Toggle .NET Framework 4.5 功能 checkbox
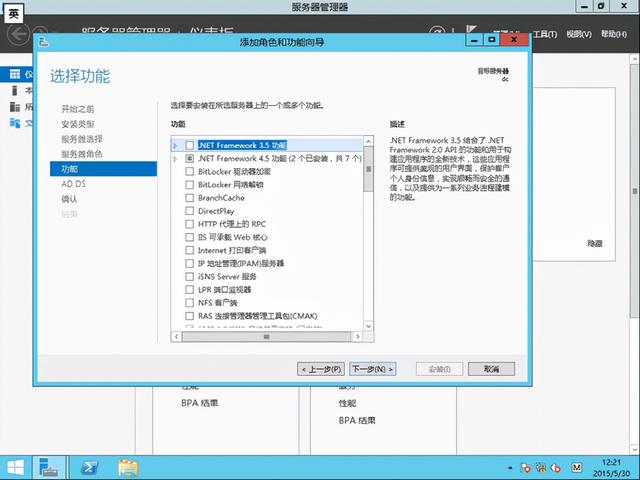The width and height of the screenshot is (640, 480). tap(189, 158)
